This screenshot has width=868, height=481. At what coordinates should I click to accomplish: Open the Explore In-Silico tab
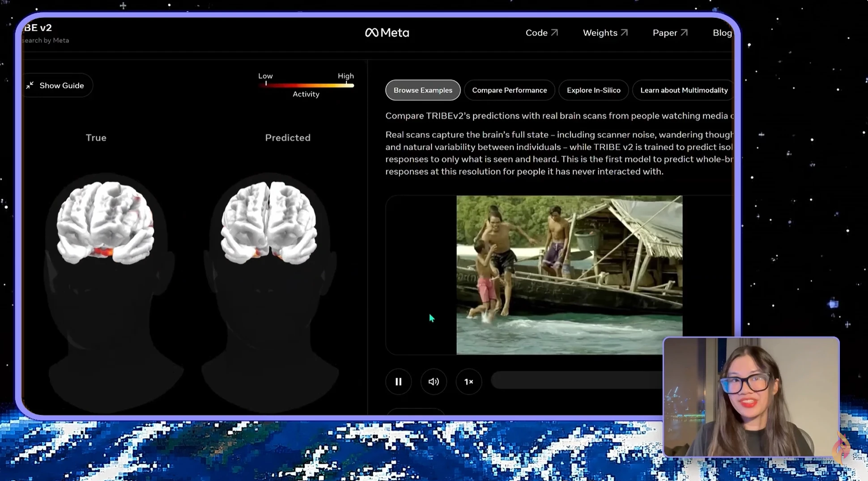pos(593,90)
